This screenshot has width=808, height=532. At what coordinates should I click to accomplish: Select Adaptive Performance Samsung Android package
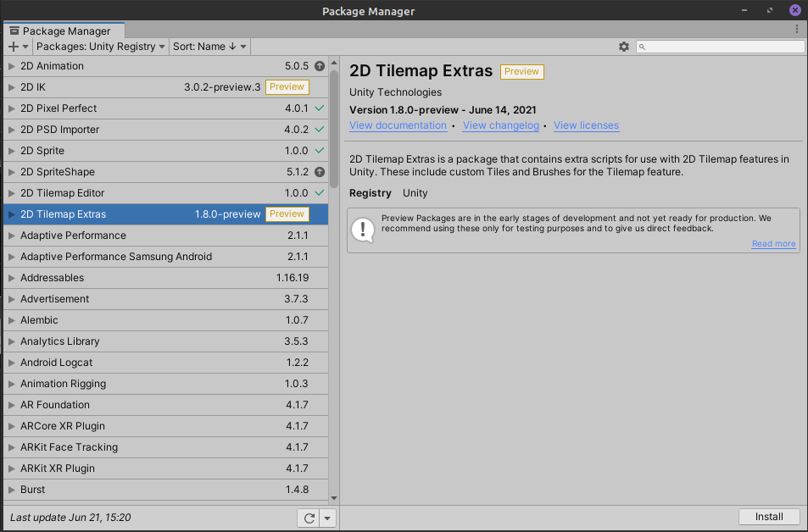[166, 257]
